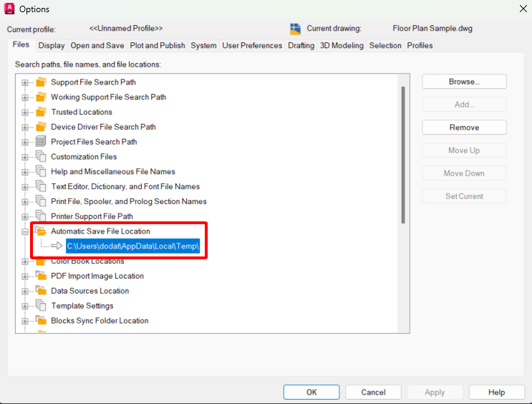Switch to the Drafting tab
This screenshot has width=532, height=404.
coord(301,46)
